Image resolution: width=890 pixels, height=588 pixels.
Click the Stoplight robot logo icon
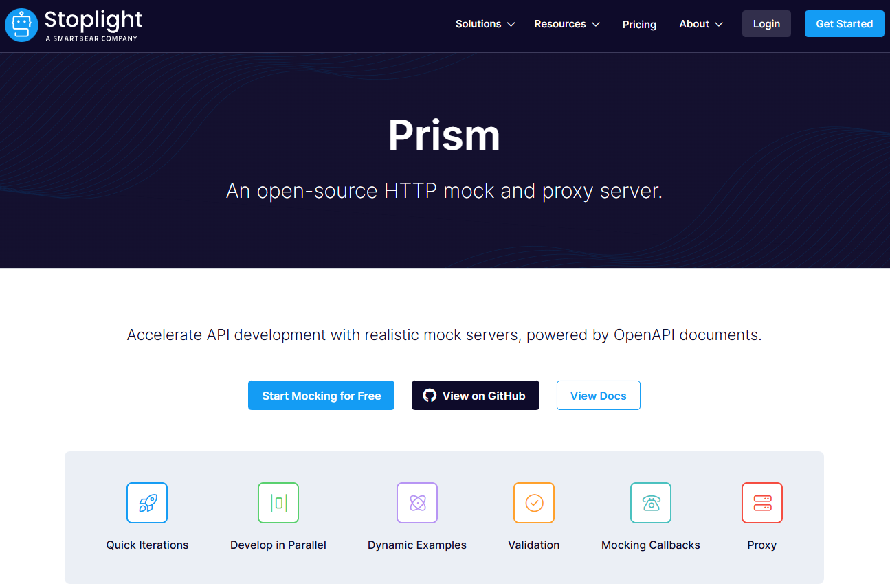(x=21, y=25)
